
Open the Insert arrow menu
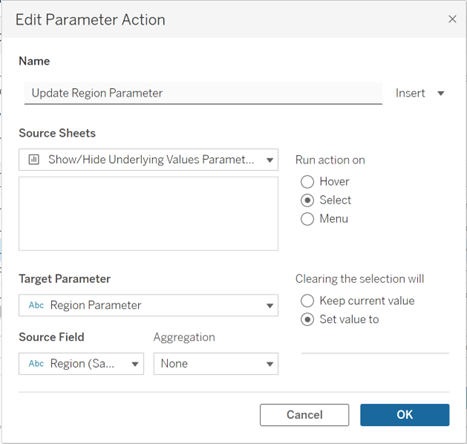pos(441,93)
